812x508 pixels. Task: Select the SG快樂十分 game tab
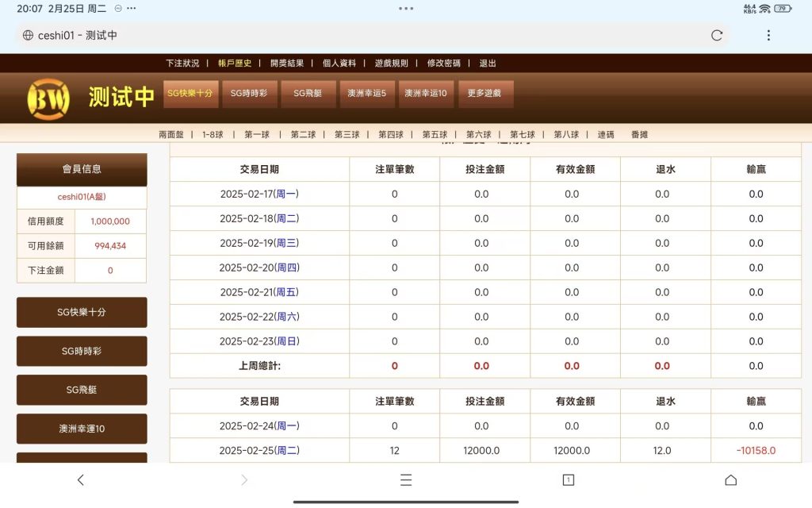[x=190, y=94]
